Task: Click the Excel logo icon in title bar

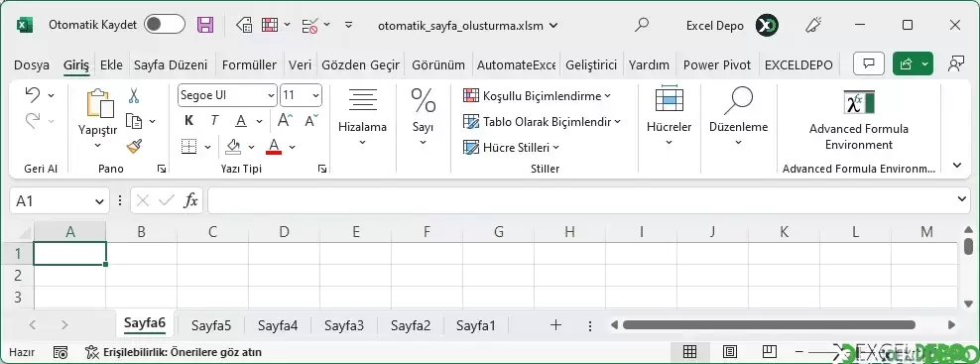Action: [25, 25]
